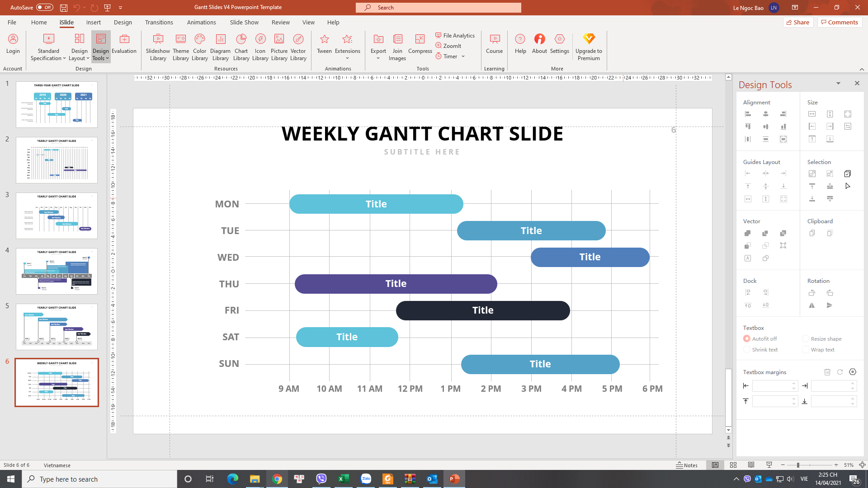
Task: Switch to Normal view in status bar
Action: coord(715,465)
